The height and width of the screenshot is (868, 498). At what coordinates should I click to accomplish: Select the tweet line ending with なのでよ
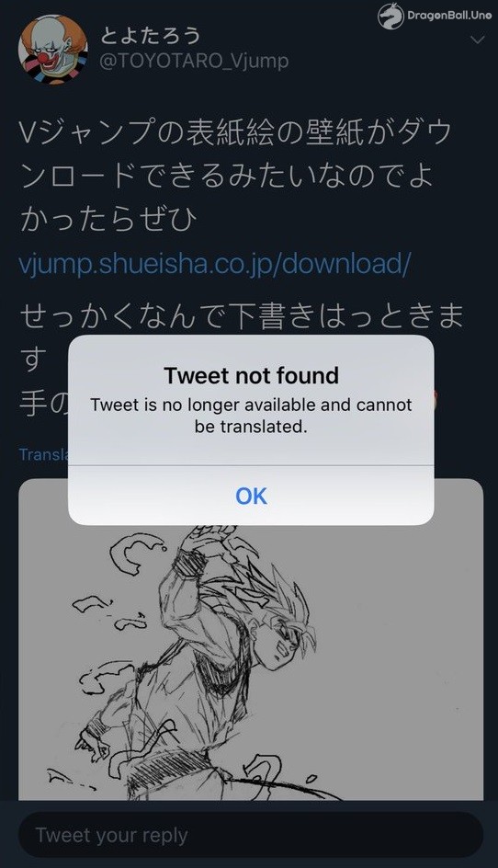coord(226,176)
